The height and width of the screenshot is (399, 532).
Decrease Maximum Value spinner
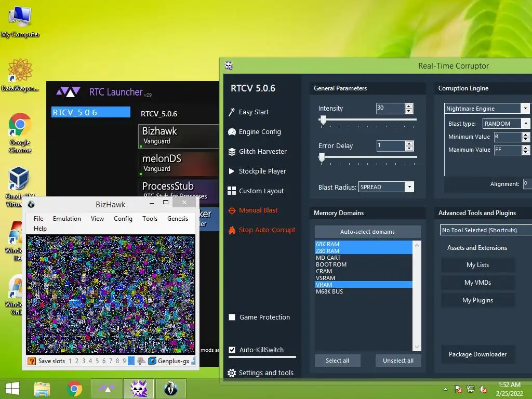point(526,152)
